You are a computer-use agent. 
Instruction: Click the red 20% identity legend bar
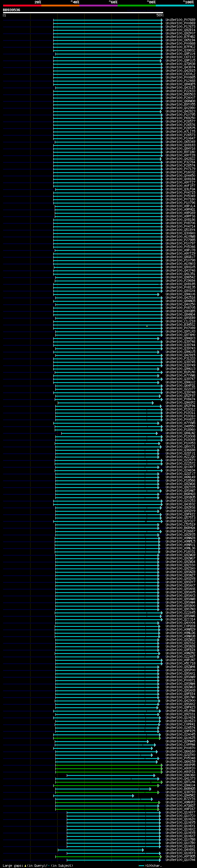click(22, 6)
